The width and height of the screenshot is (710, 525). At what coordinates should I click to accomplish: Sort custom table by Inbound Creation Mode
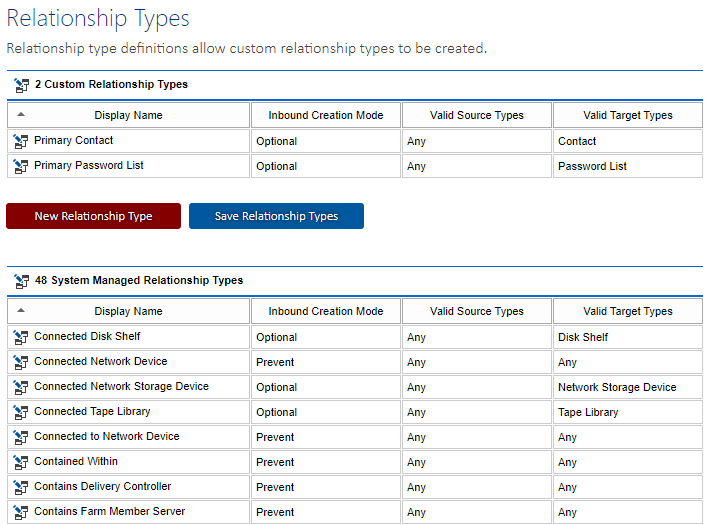326,115
